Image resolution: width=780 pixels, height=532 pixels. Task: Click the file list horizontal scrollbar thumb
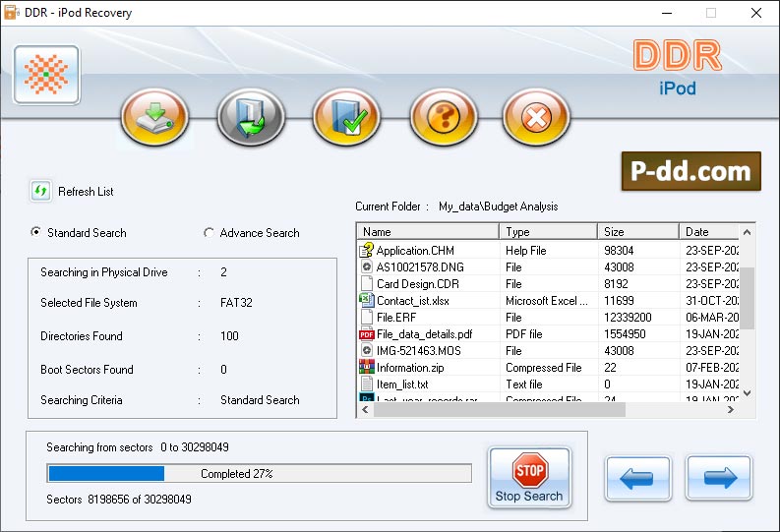(x=500, y=410)
